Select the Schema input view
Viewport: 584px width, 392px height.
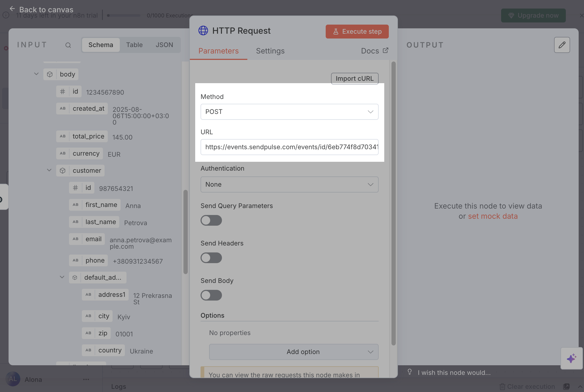(x=101, y=45)
